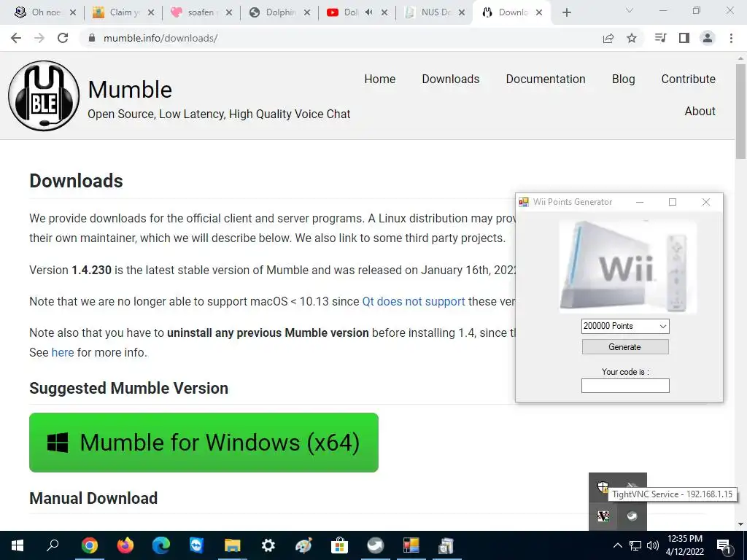Mute the YouTube tab audio icon
This screenshot has height=560, width=747.
(368, 12)
